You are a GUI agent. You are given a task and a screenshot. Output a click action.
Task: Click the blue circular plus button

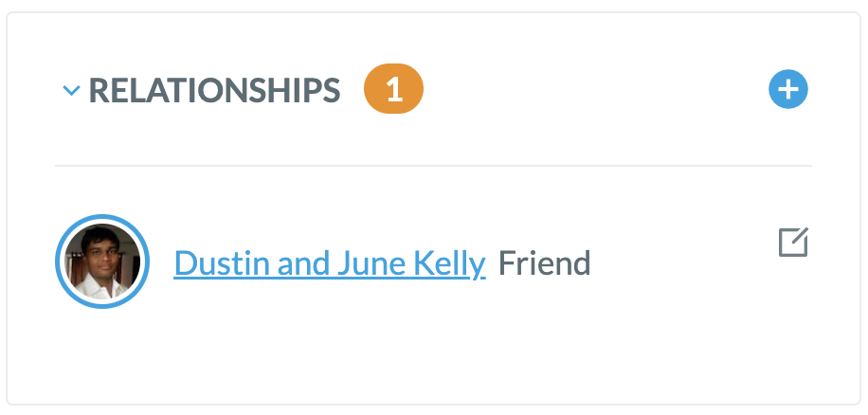[787, 89]
